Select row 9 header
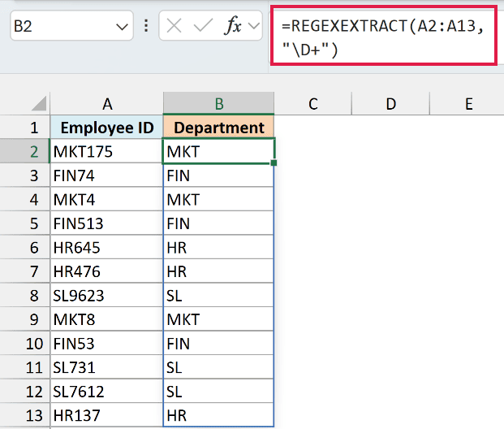Viewport: 504px width, 429px height. [x=25, y=319]
